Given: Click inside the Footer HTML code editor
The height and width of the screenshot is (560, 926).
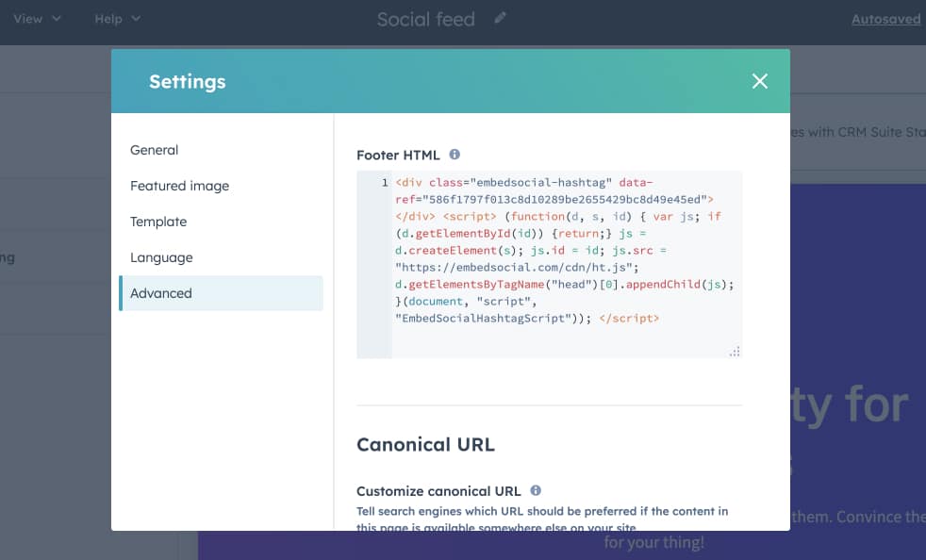Looking at the screenshot, I should 566,264.
